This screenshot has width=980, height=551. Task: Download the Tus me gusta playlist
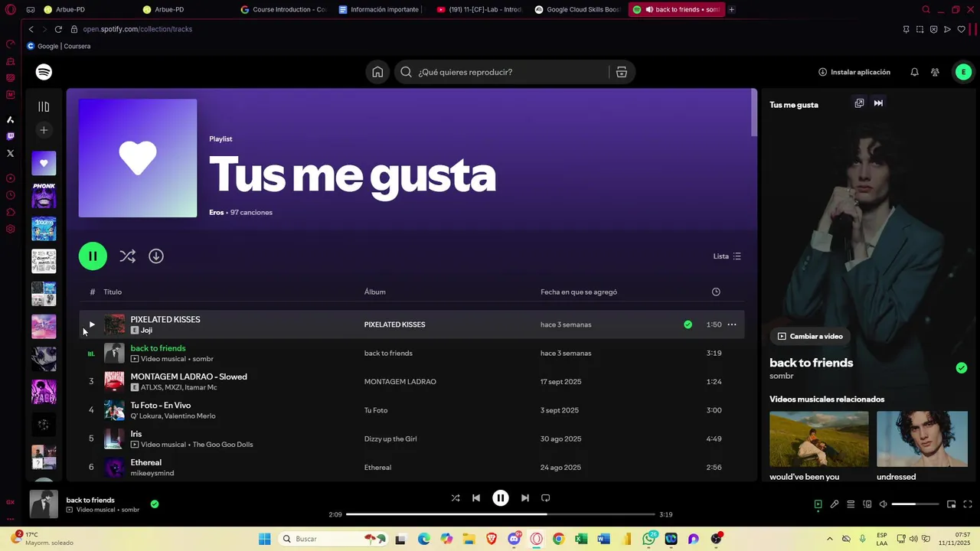click(x=156, y=256)
